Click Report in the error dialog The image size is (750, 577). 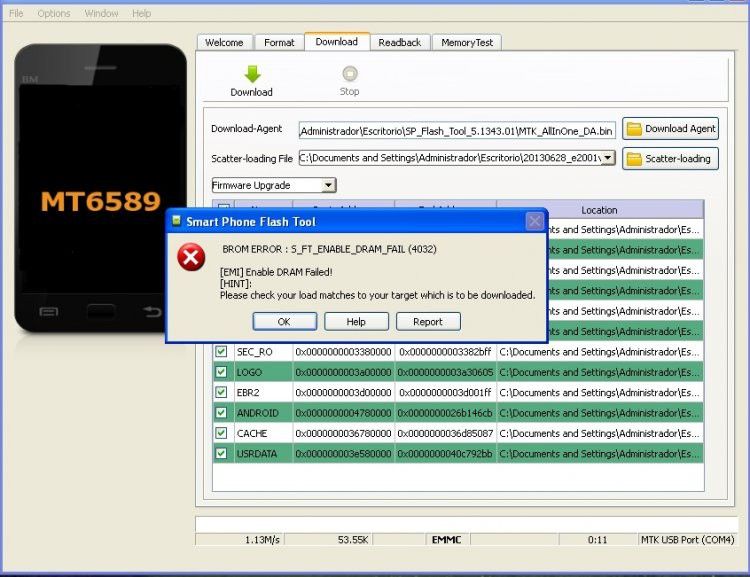428,322
